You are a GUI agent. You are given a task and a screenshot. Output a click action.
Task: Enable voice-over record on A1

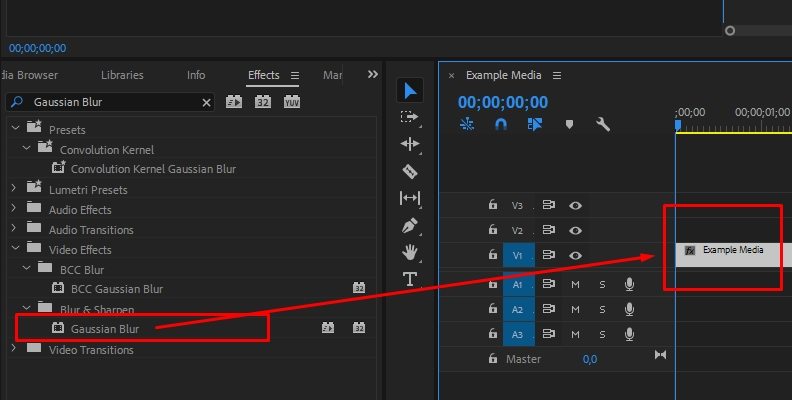pyautogui.click(x=629, y=284)
